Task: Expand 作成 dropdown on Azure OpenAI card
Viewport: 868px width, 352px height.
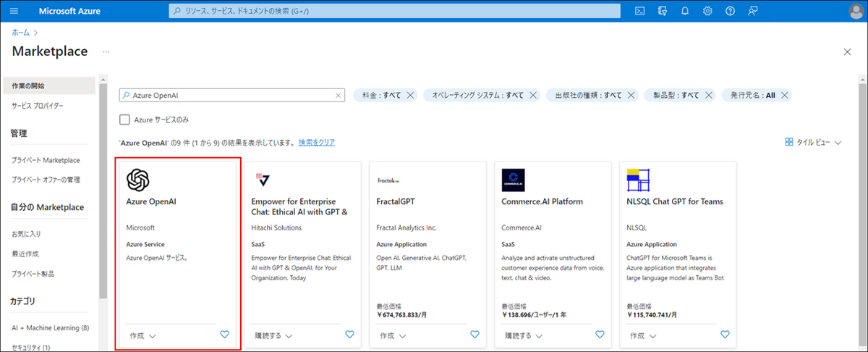Action: tap(143, 335)
